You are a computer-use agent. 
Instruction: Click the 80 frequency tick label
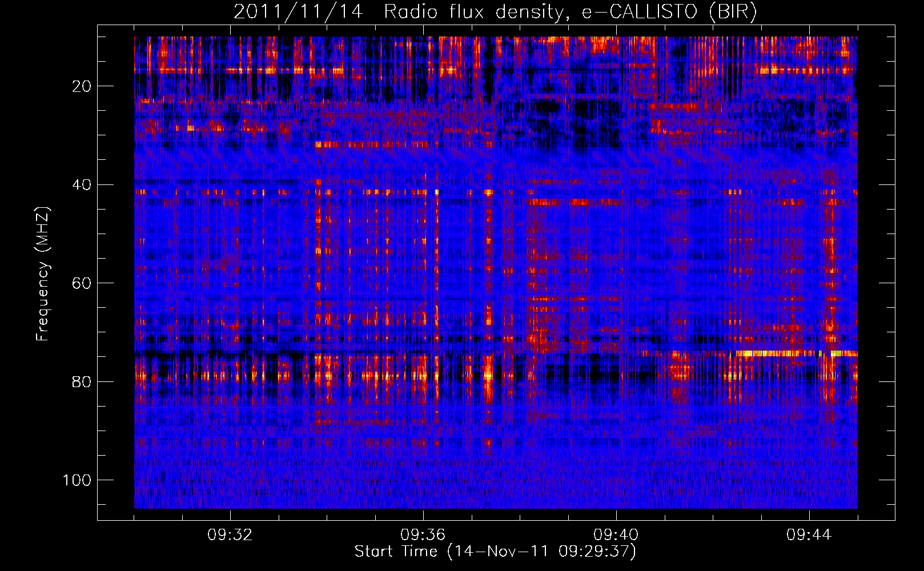coord(82,382)
